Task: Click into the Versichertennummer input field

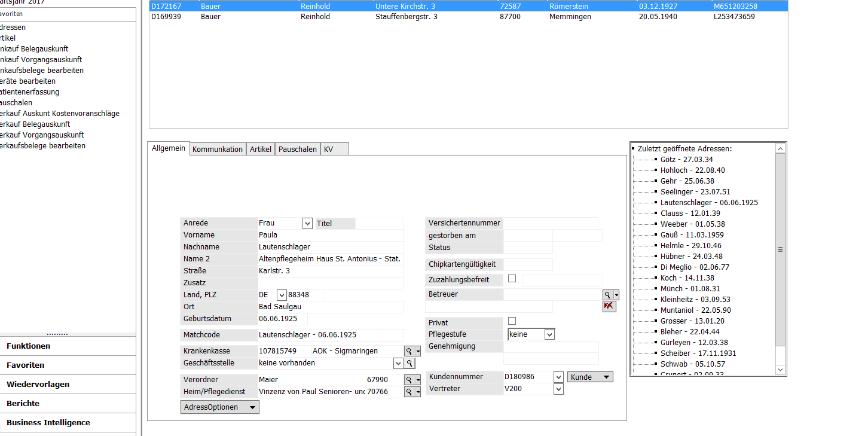Action: tap(550, 223)
